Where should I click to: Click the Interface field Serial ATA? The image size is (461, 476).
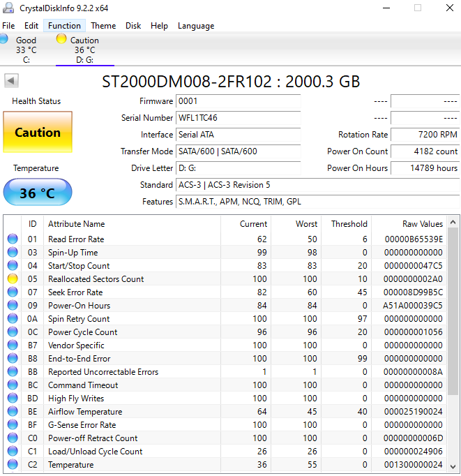(x=238, y=135)
